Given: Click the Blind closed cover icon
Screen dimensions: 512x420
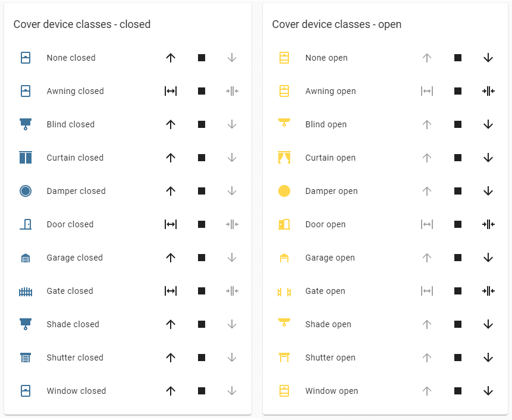Looking at the screenshot, I should pos(25,124).
